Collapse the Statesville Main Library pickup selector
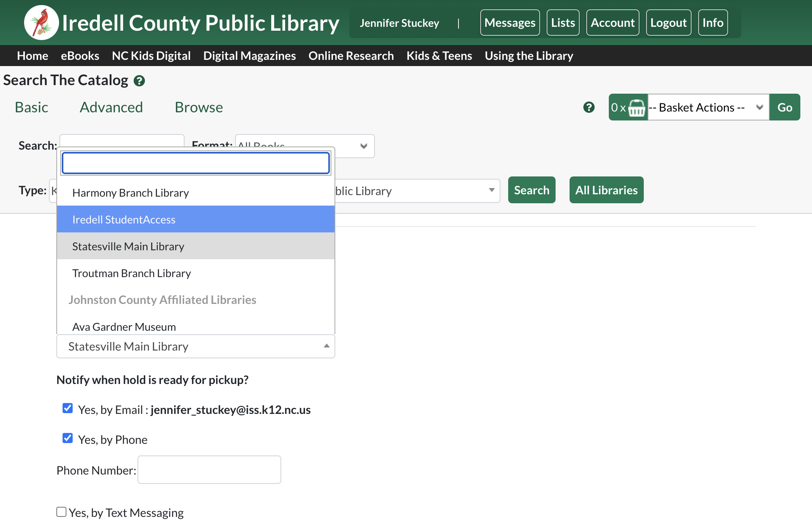Image resolution: width=812 pixels, height=520 pixels. (196, 346)
